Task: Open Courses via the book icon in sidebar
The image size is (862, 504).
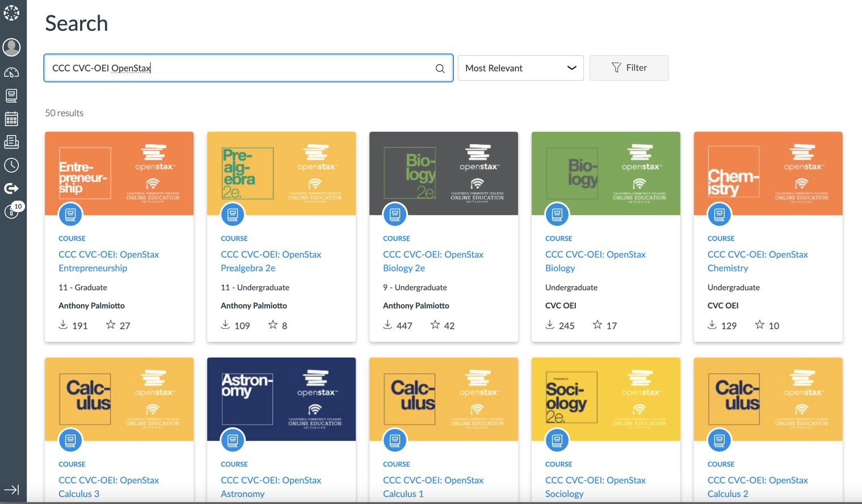Action: point(12,95)
